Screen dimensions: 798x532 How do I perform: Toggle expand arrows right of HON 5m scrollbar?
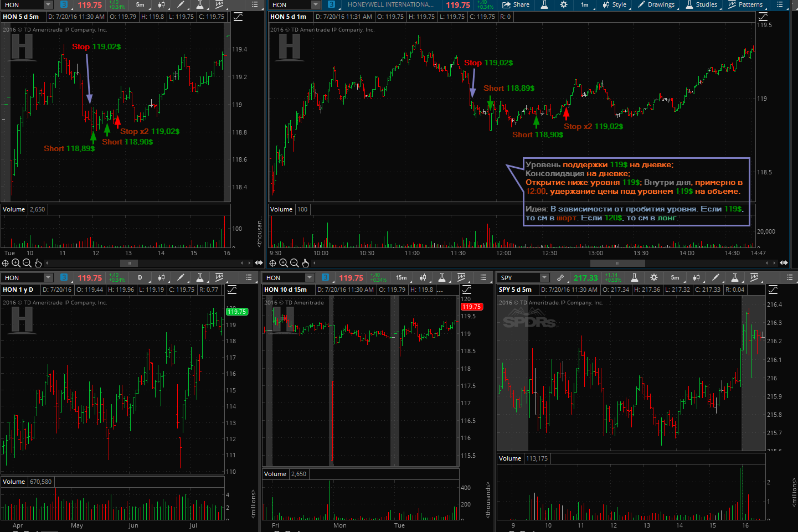click(x=259, y=263)
